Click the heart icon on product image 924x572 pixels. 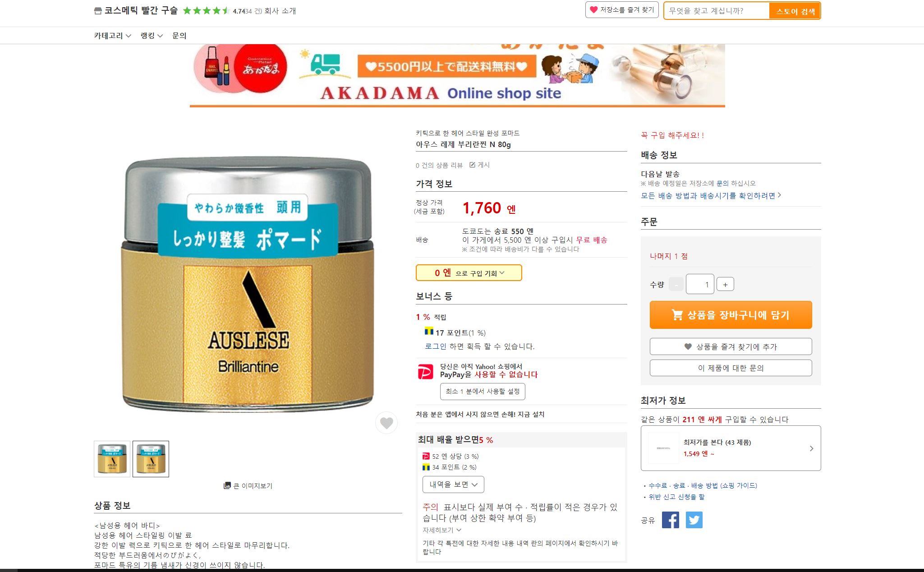coord(386,423)
